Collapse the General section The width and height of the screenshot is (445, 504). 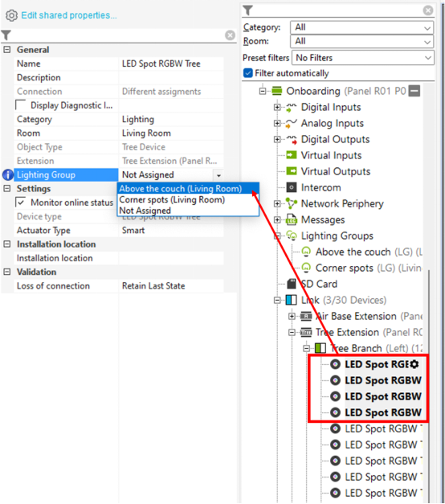pyautogui.click(x=7, y=50)
